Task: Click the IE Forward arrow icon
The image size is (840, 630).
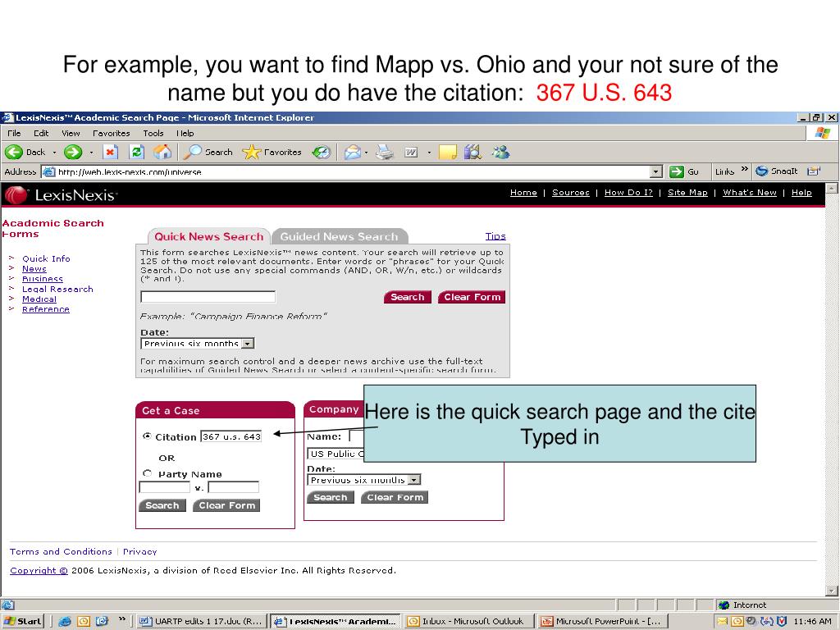Action: pos(73,152)
